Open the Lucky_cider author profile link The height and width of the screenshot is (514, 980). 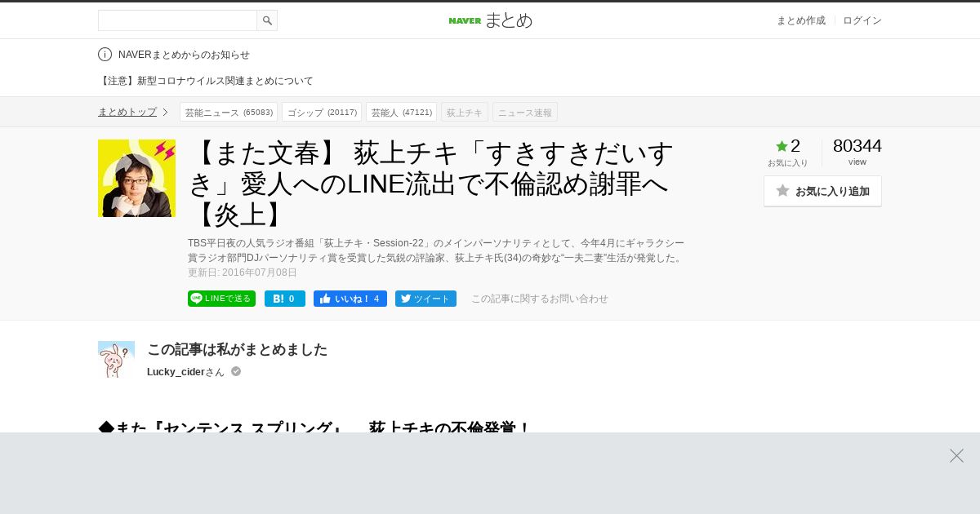coord(176,372)
